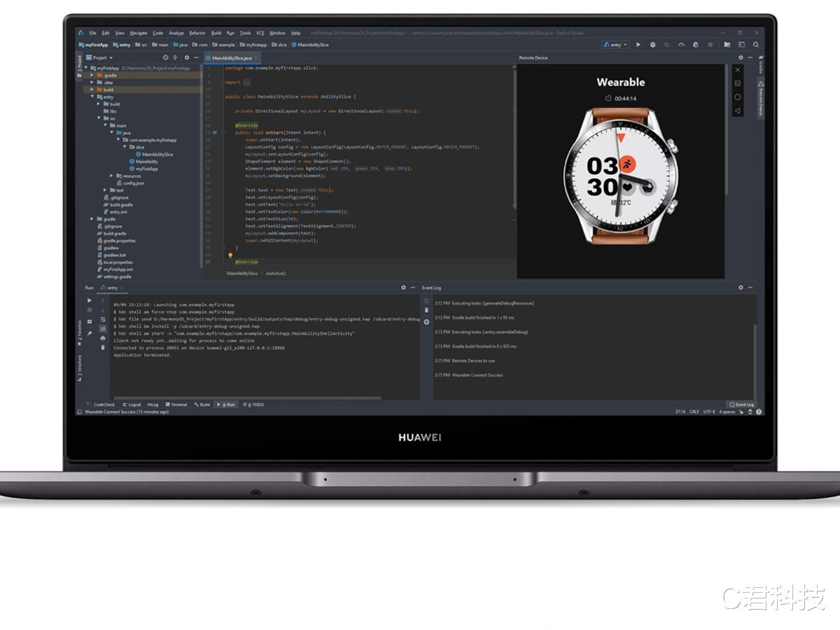
Task: Click locate target icon in Project panel
Action: point(165,57)
